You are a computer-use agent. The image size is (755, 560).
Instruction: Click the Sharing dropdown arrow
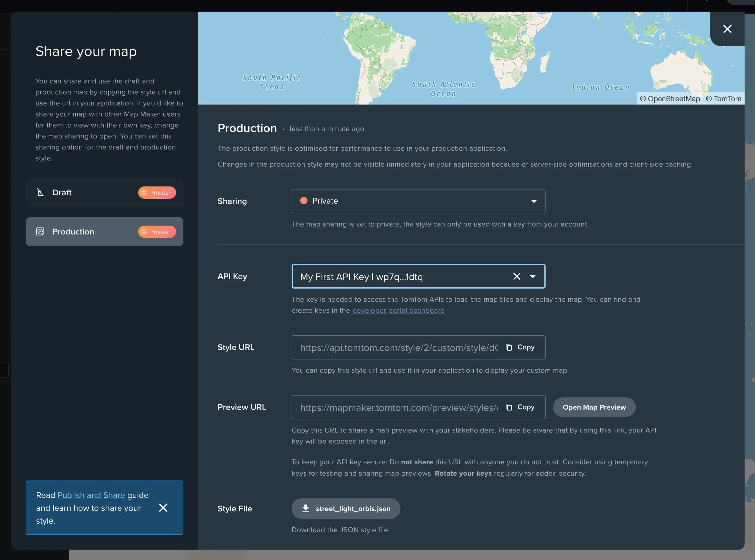point(534,201)
